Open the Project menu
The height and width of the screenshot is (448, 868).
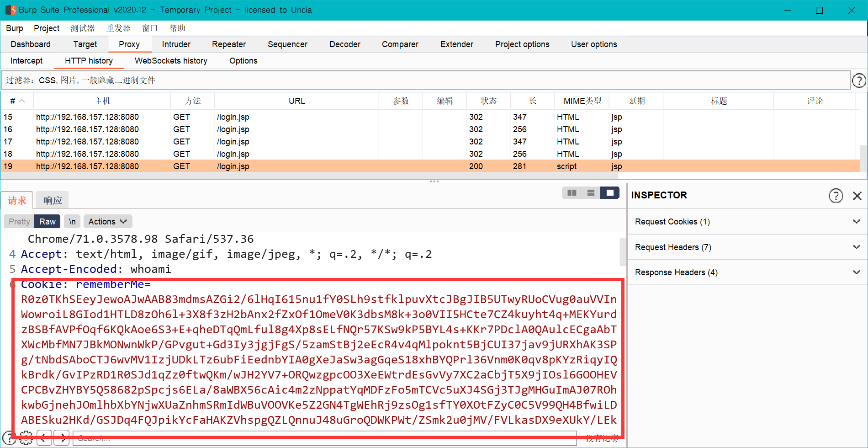[47, 28]
